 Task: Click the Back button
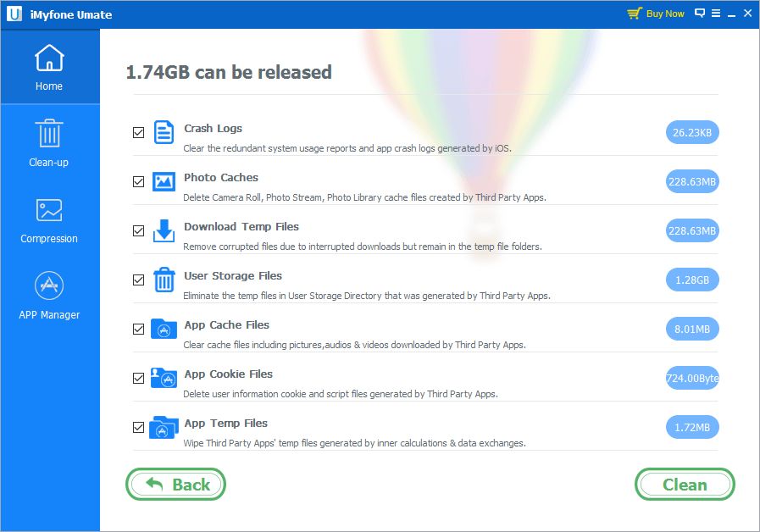click(175, 484)
